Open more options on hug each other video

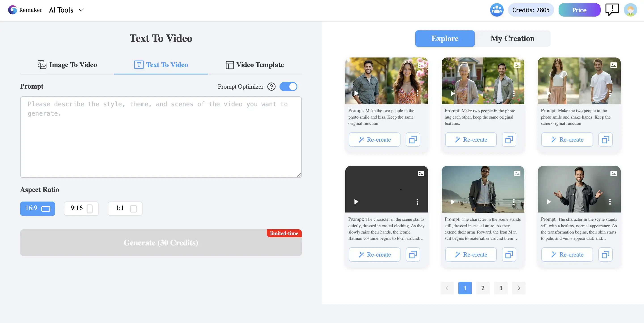513,93
